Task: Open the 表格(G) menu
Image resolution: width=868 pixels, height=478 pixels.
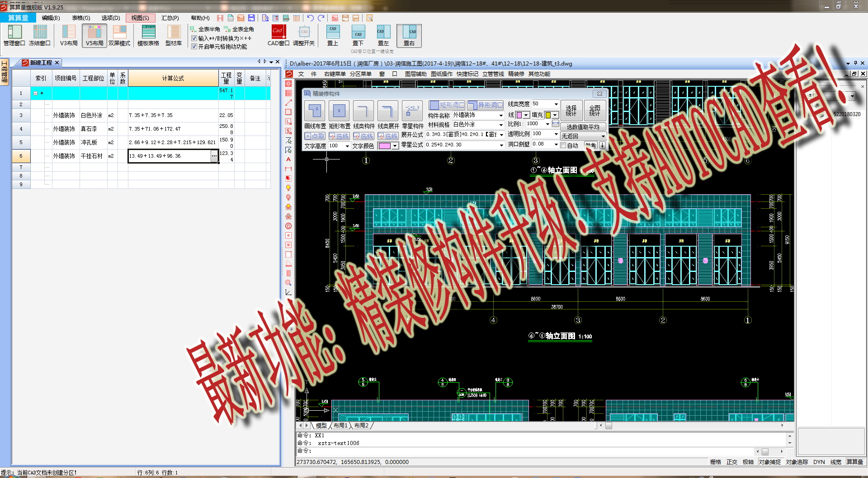Action: pyautogui.click(x=81, y=18)
